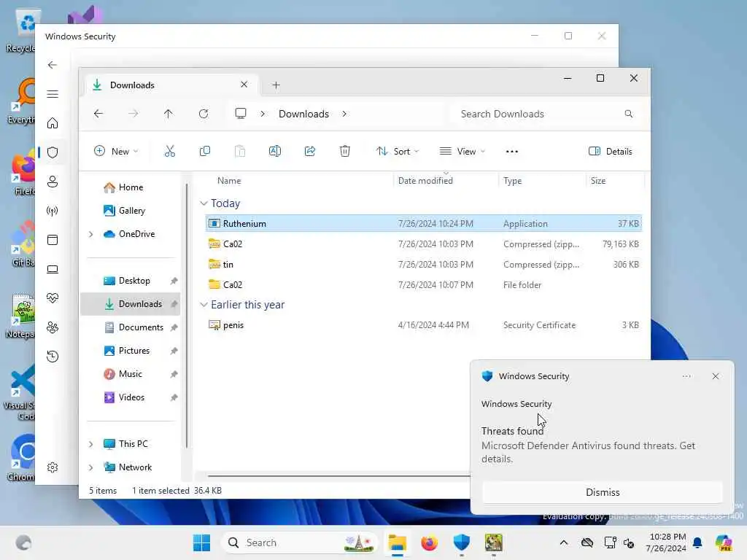The height and width of the screenshot is (560, 747).
Task: Select the Security Certificate file from 4/16/2024
Action: 424,325
